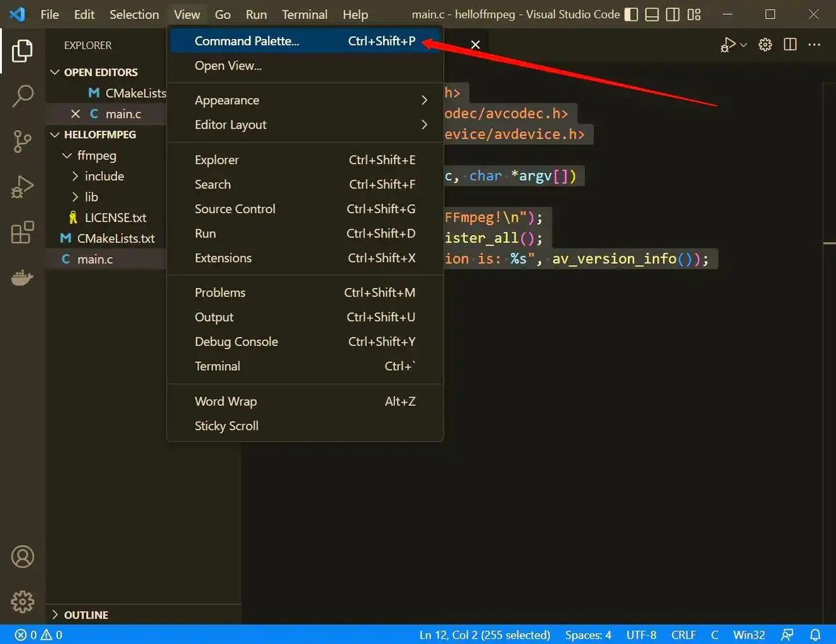Toggle Sticky Scroll in the View menu
This screenshot has width=836, height=644.
point(226,425)
